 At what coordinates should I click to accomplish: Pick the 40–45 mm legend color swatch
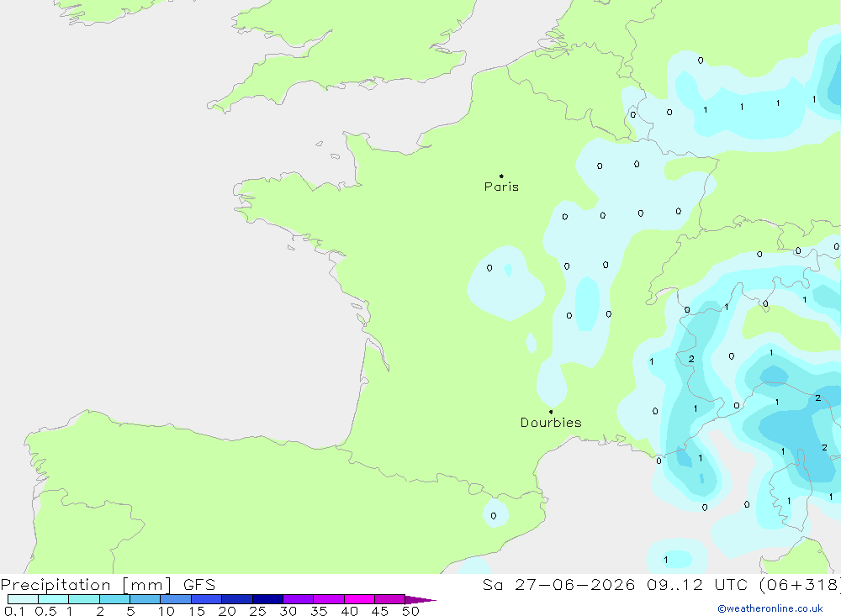(x=359, y=599)
